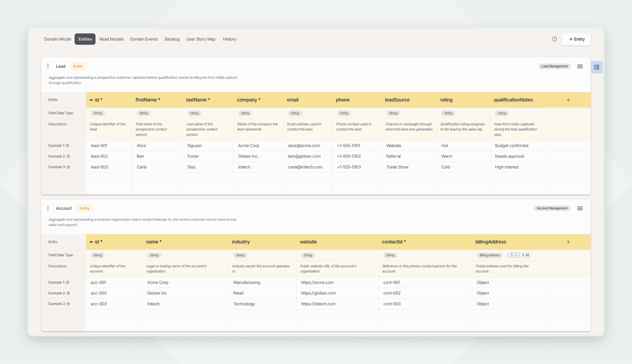Viewport: 632px width, 364px height.
Task: Add a new field to Account table
Action: click(x=568, y=242)
